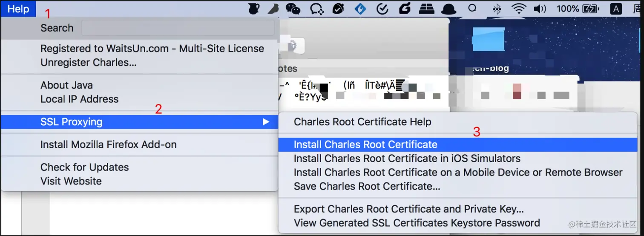
Task: Click the circled checkmark menu bar icon
Action: click(383, 9)
